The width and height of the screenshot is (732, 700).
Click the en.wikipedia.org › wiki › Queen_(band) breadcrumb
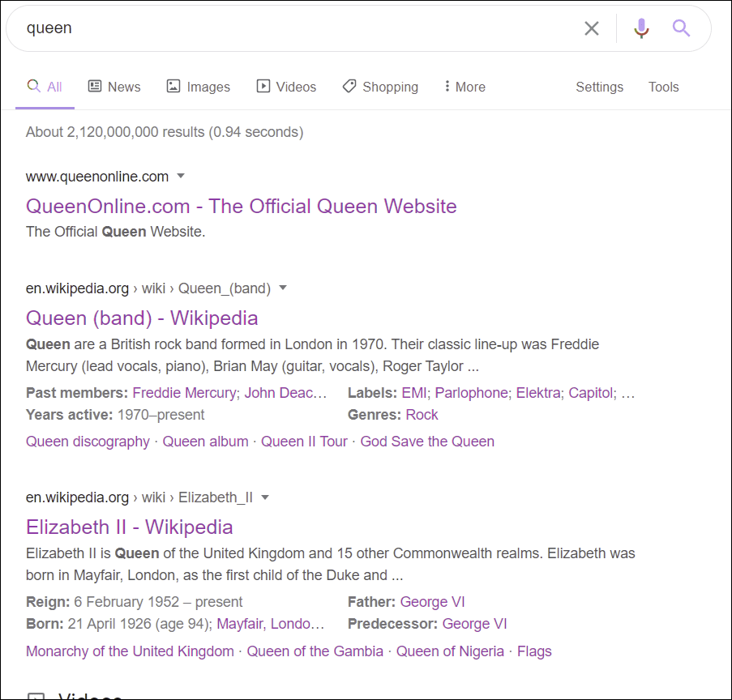click(148, 288)
